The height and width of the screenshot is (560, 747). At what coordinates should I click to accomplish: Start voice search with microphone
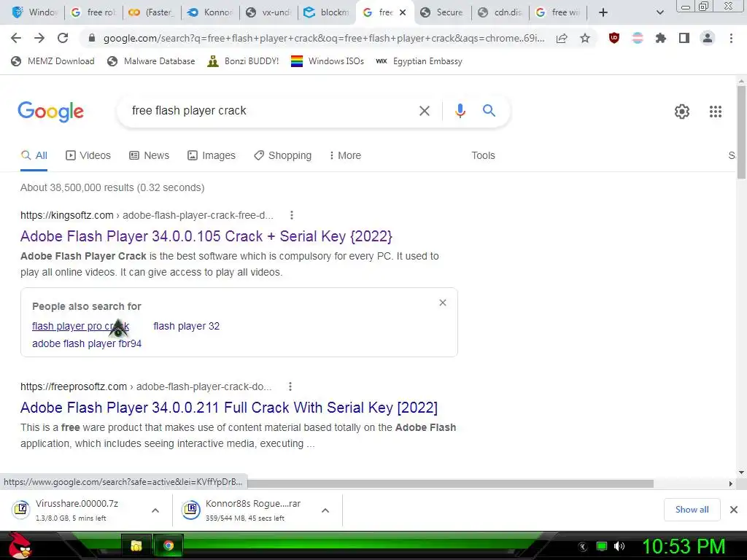[460, 111]
